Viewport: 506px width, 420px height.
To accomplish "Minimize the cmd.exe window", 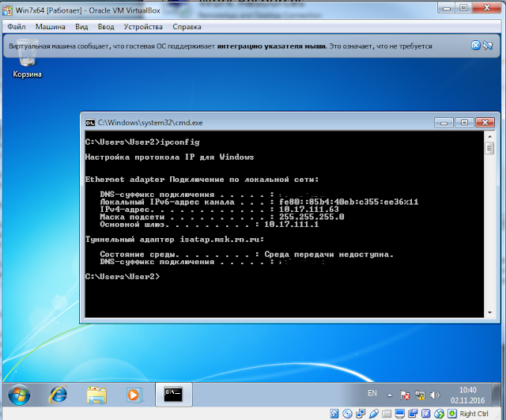I will click(444, 123).
